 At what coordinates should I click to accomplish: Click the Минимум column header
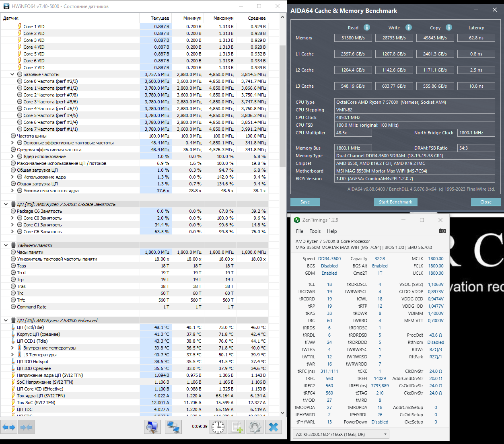pyautogui.click(x=188, y=18)
